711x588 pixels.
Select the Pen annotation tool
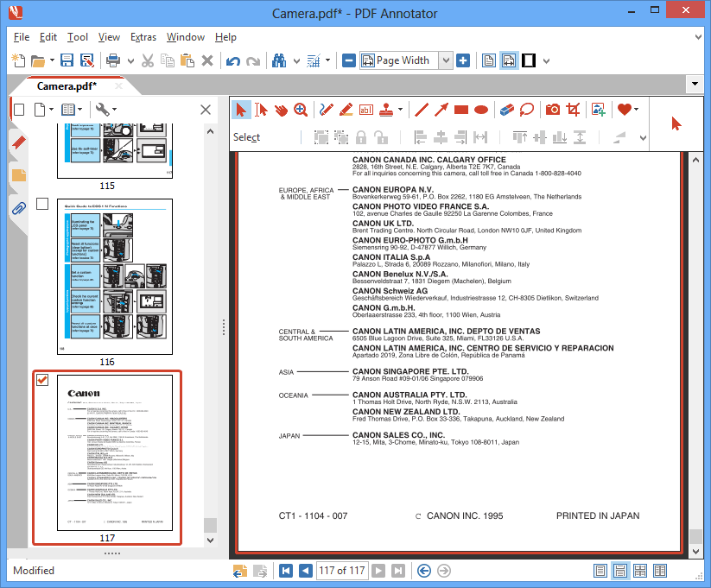tap(326, 110)
